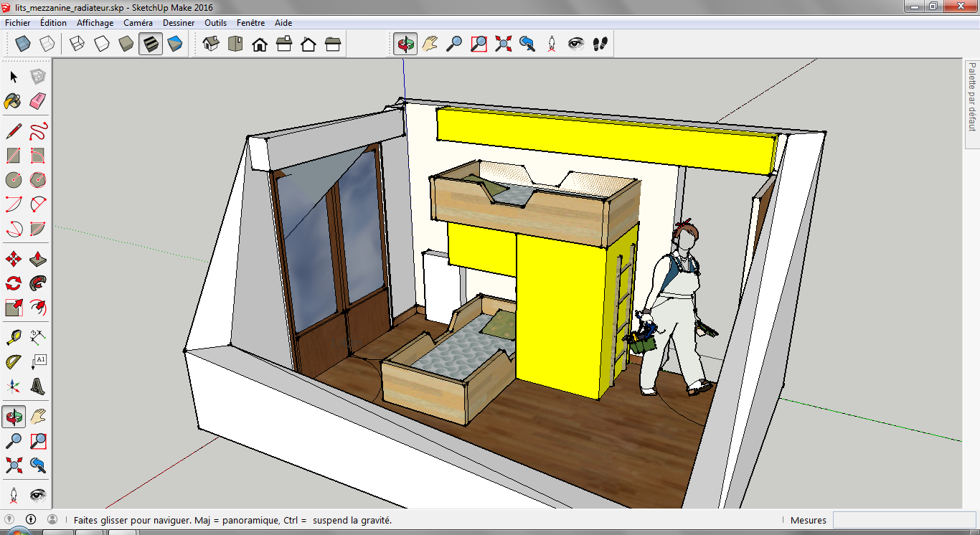Switch to Monochrome face style
Screen dimensions: 980x535
click(x=175, y=44)
